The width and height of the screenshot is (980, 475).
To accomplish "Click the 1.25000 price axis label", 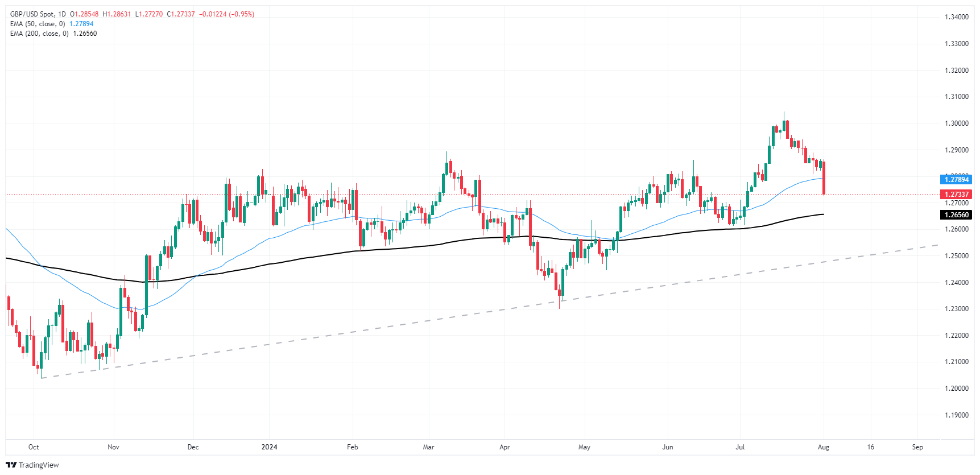I will coord(956,256).
